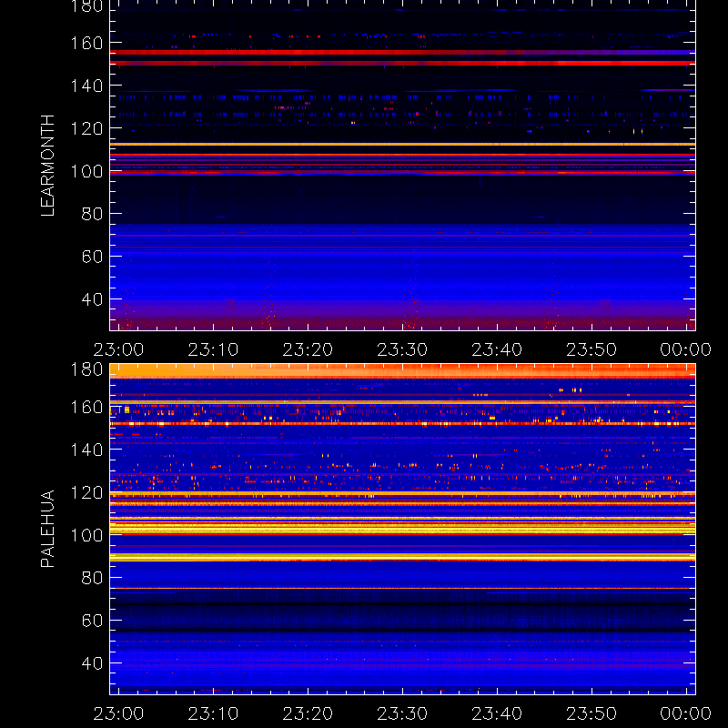
Task: Click the 40 label on the Palehua axis
Action: 92,663
